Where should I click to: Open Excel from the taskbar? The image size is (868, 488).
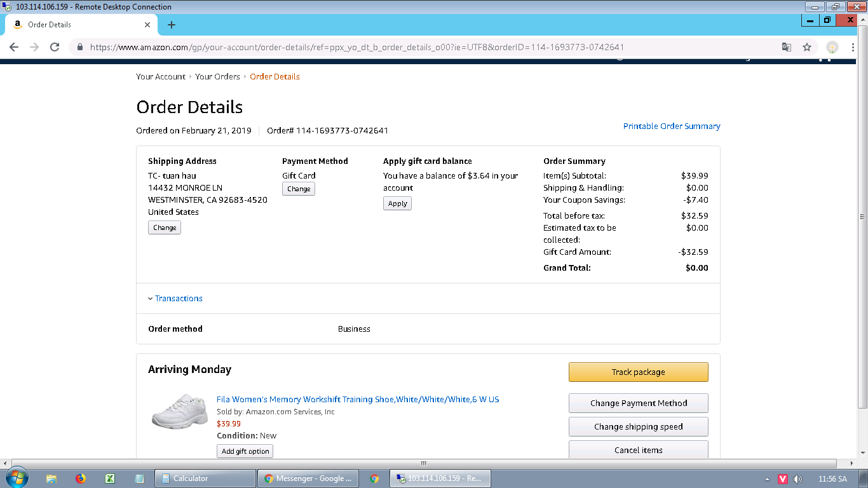tap(110, 478)
